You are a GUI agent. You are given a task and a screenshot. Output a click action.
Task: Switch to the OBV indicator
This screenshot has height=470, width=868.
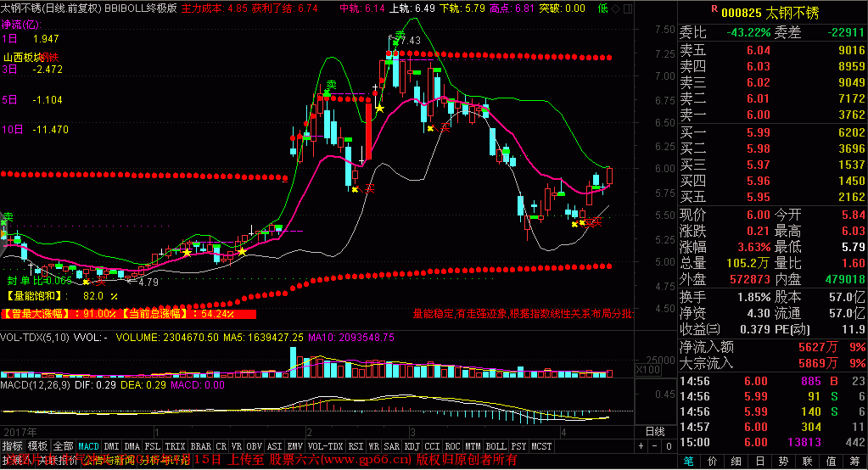tap(254, 446)
